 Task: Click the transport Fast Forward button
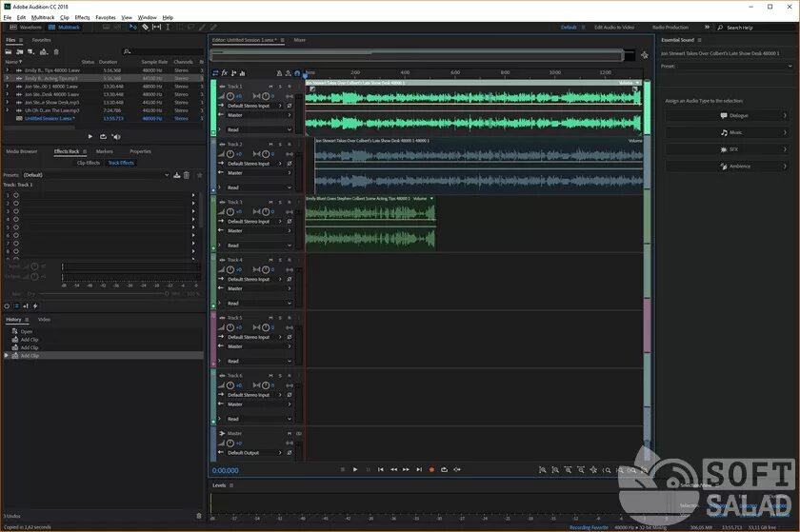coord(406,469)
